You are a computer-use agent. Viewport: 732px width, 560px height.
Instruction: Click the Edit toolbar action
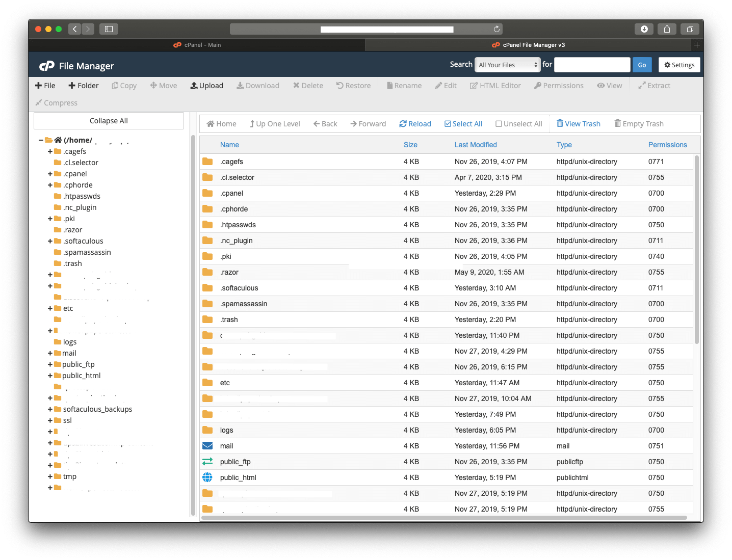point(446,86)
